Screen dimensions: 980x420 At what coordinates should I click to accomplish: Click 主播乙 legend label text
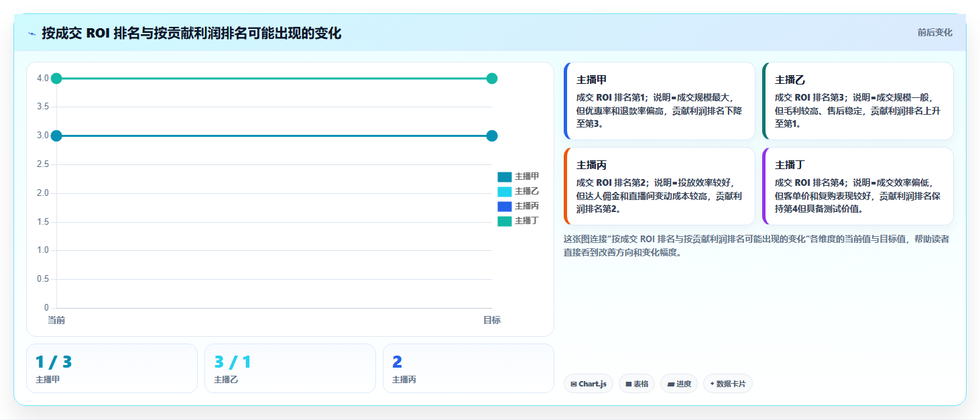coord(527,191)
